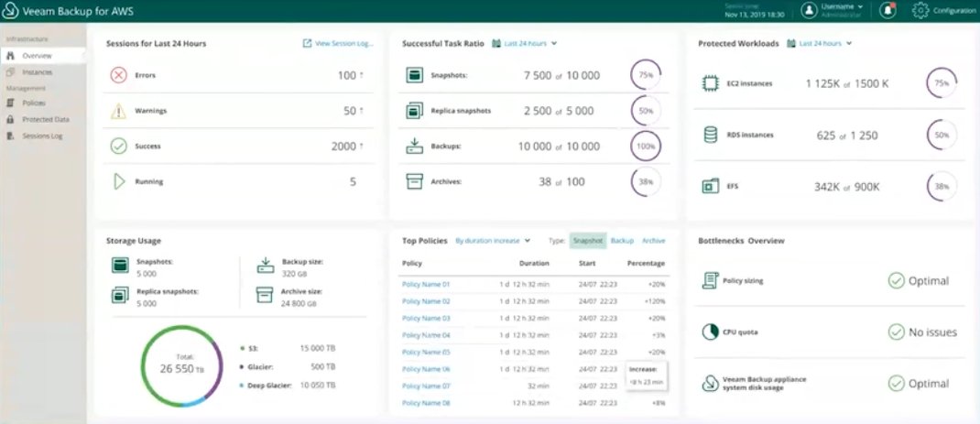Click the CPU quota pie icon
This screenshot has height=424, width=980.
[710, 332]
